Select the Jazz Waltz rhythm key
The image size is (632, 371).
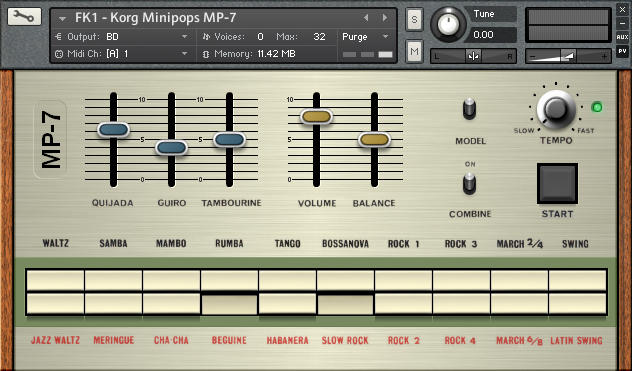[x=55, y=304]
